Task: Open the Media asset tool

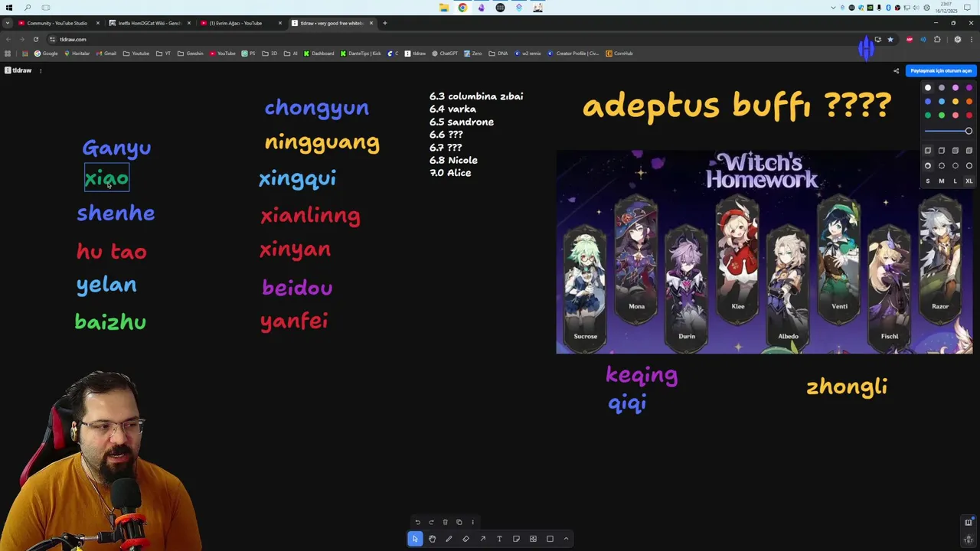Action: pos(533,539)
